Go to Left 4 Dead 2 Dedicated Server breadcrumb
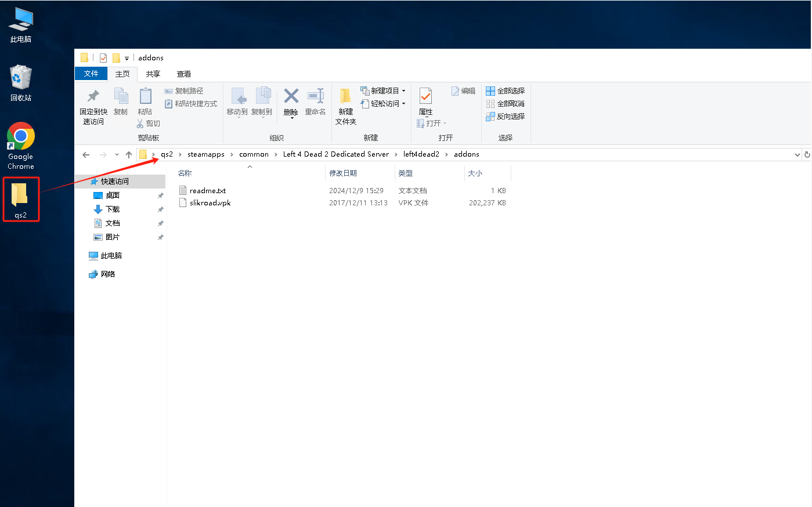 [336, 154]
